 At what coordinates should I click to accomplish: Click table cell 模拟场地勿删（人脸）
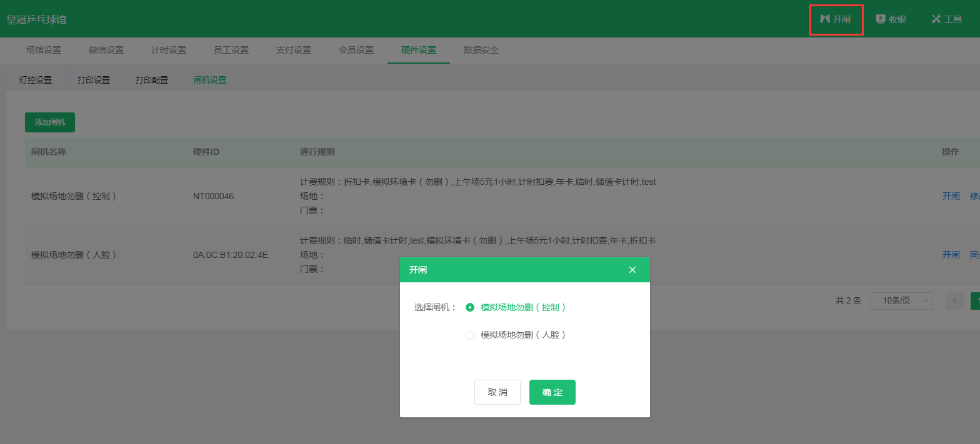point(74,255)
